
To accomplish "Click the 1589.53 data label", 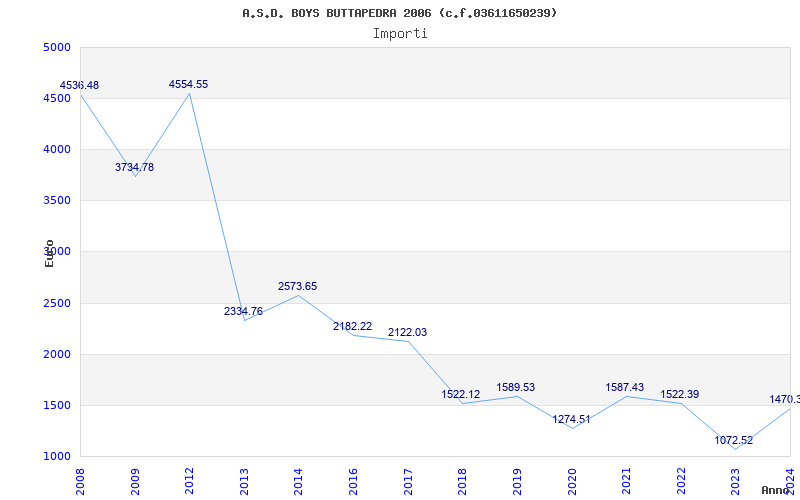I will (x=516, y=388).
